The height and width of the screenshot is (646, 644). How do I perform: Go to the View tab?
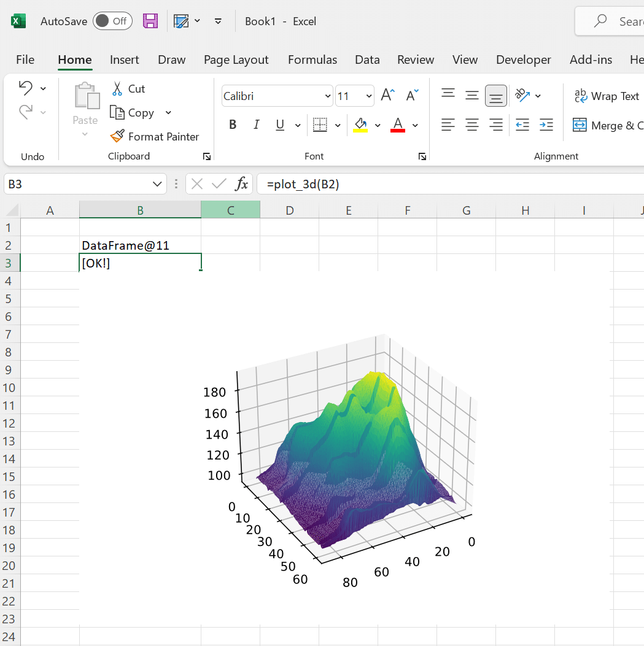pyautogui.click(x=465, y=60)
